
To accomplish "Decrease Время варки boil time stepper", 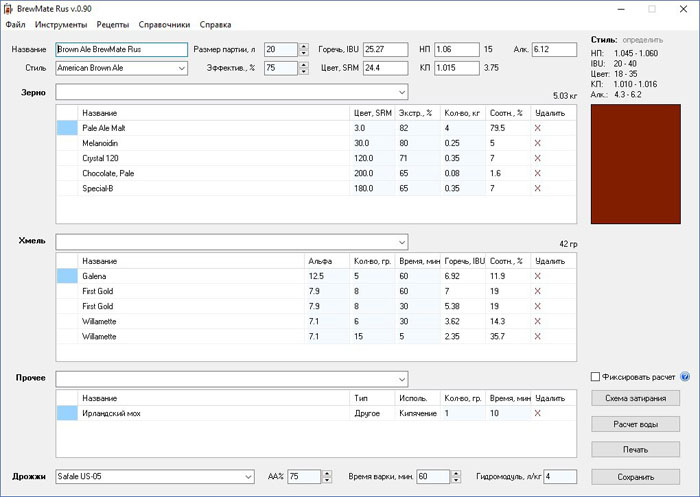I will 456,480.
